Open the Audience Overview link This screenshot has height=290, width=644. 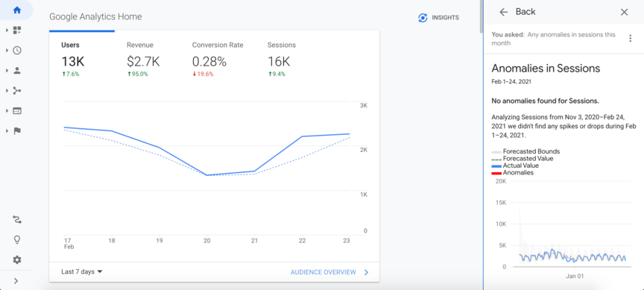point(323,272)
